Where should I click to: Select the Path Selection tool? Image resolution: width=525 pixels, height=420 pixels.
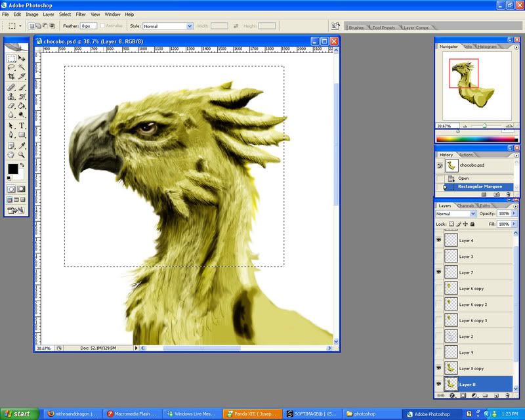click(x=11, y=126)
